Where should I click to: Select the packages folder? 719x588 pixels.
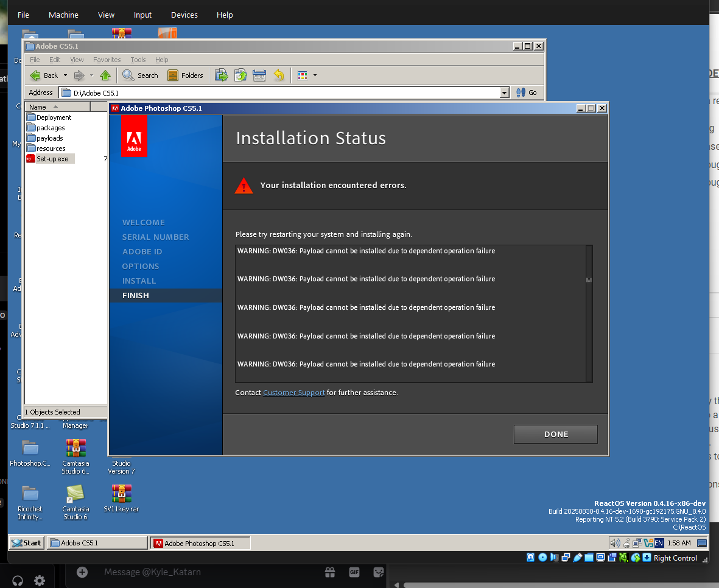[46, 128]
